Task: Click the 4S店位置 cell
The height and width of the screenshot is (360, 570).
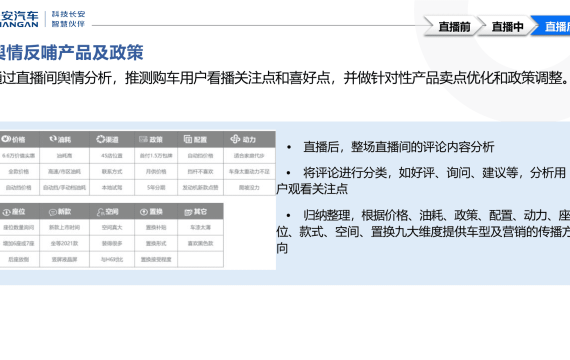Action: click(x=112, y=155)
